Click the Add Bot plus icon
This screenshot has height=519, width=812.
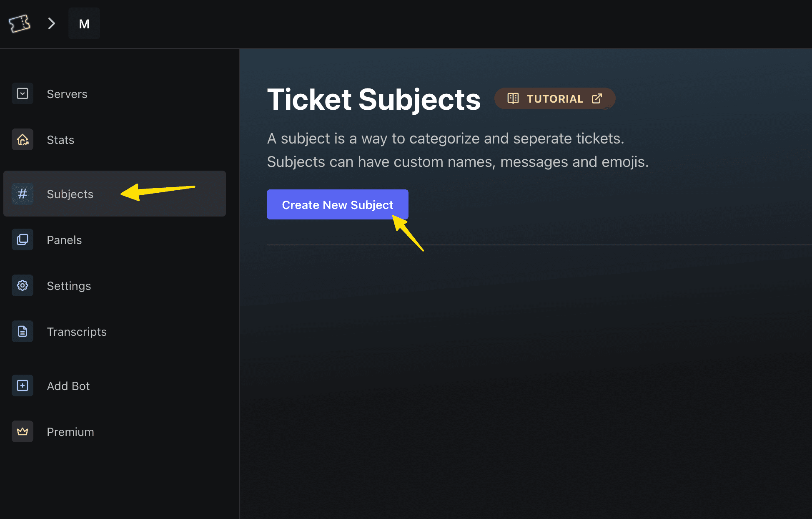click(23, 385)
